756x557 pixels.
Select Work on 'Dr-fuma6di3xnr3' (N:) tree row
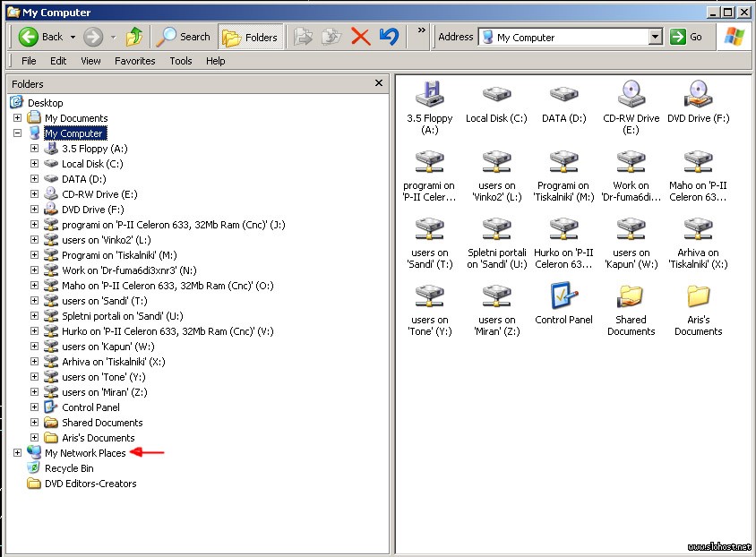(129, 270)
